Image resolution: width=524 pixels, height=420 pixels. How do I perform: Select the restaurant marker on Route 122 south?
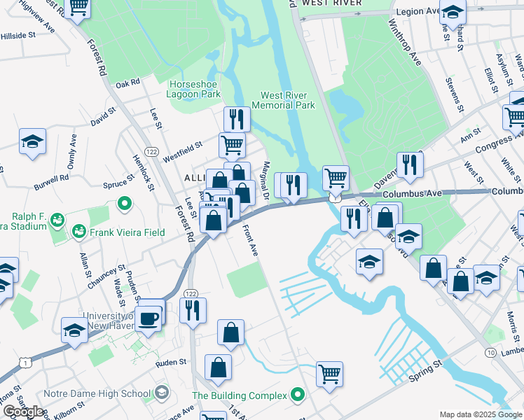click(193, 311)
